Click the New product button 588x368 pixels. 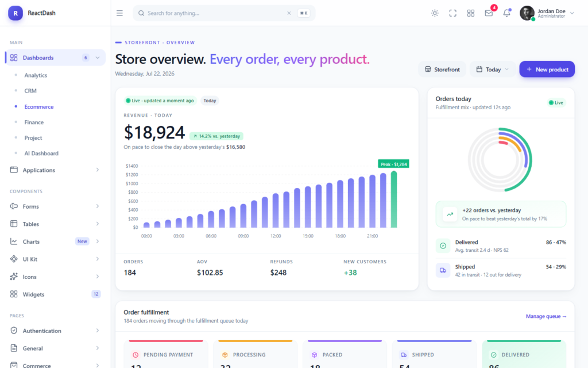[547, 70]
